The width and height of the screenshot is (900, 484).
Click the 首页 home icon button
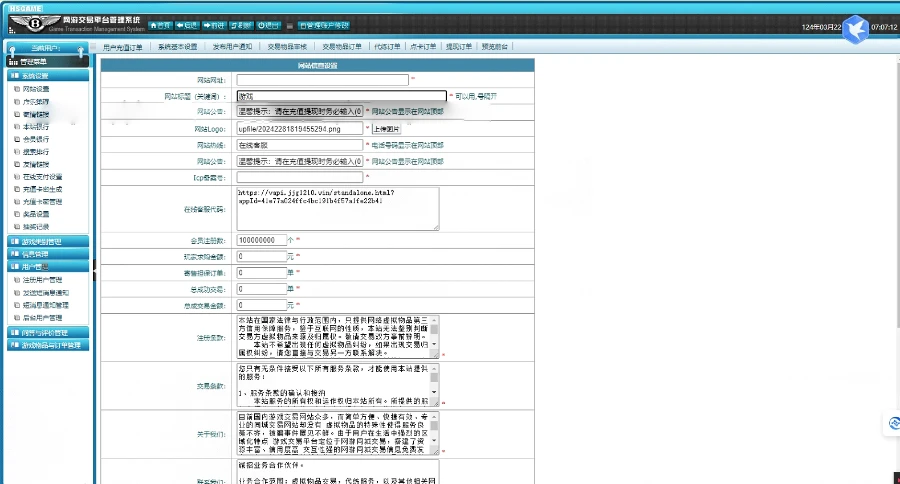point(158,25)
